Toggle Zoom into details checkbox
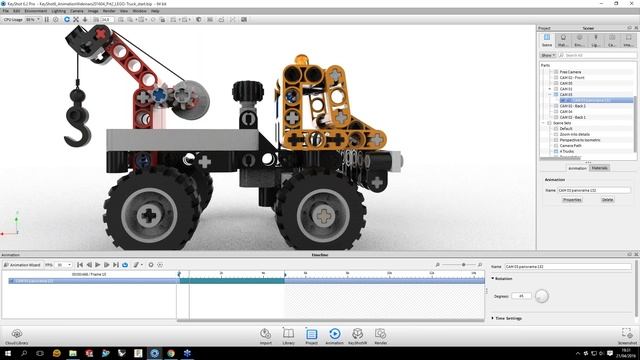The height and width of the screenshot is (360, 640). tap(556, 134)
